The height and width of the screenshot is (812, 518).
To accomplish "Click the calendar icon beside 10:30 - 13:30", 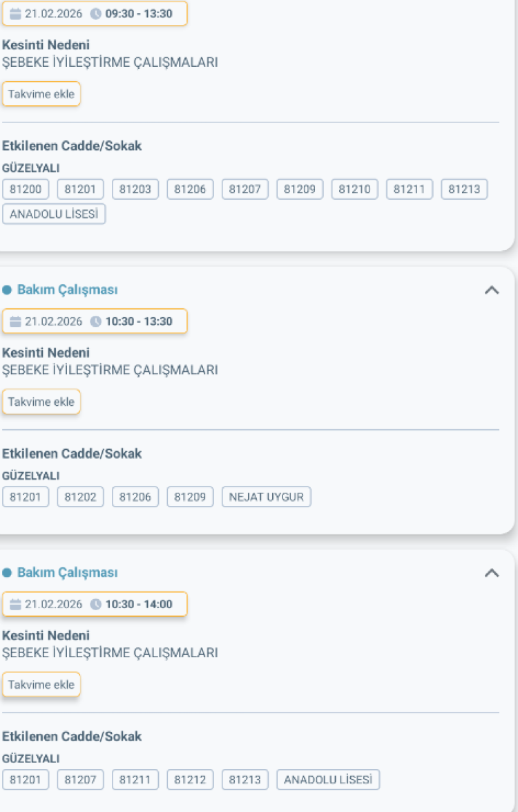I will 16,321.
